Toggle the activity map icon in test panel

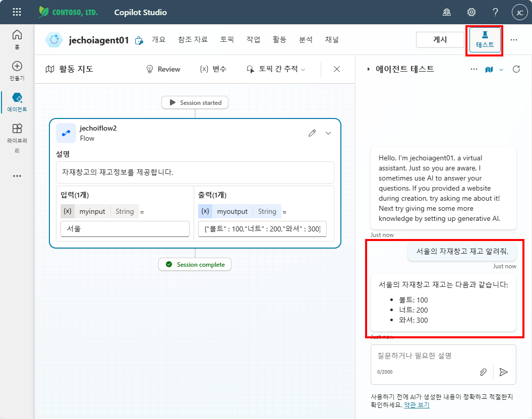coord(489,69)
